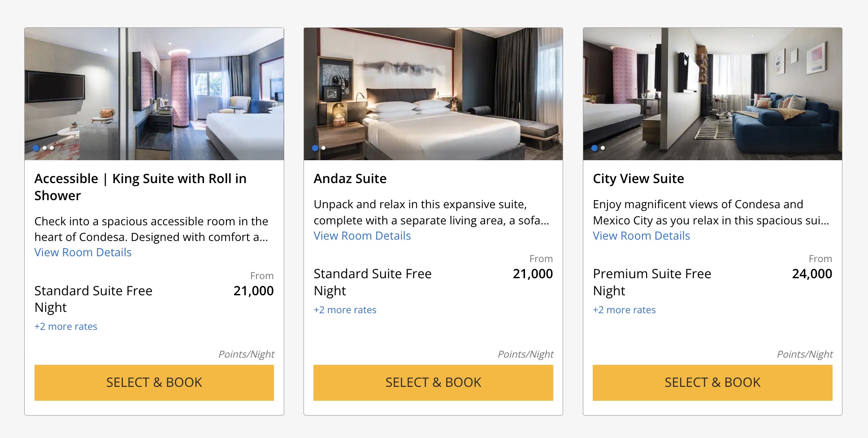Click the Standard Suite Free Night rate on Andaz Suite
Screen dimensions: 868x438
tap(372, 282)
